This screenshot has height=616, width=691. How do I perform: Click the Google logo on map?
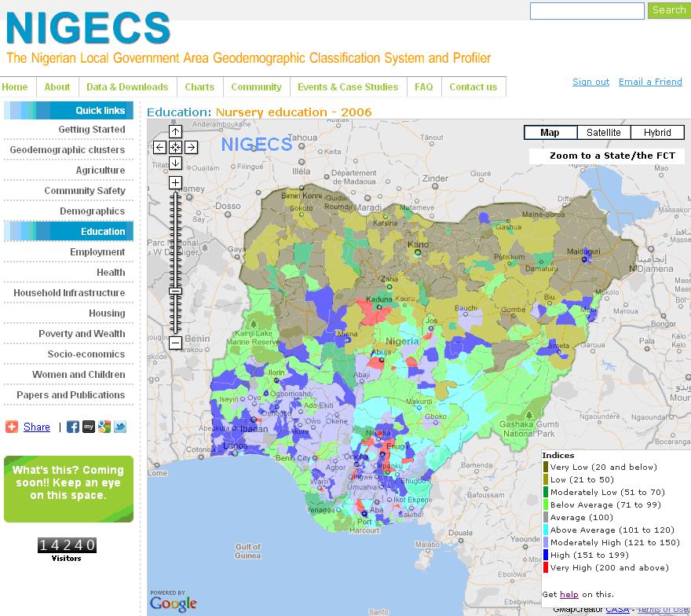[x=174, y=603]
